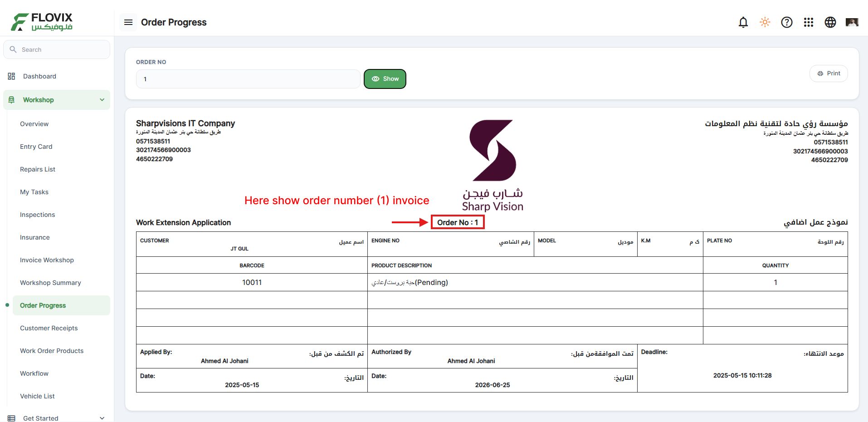Open Entry Card in sidebar
This screenshot has height=422, width=868.
36,147
